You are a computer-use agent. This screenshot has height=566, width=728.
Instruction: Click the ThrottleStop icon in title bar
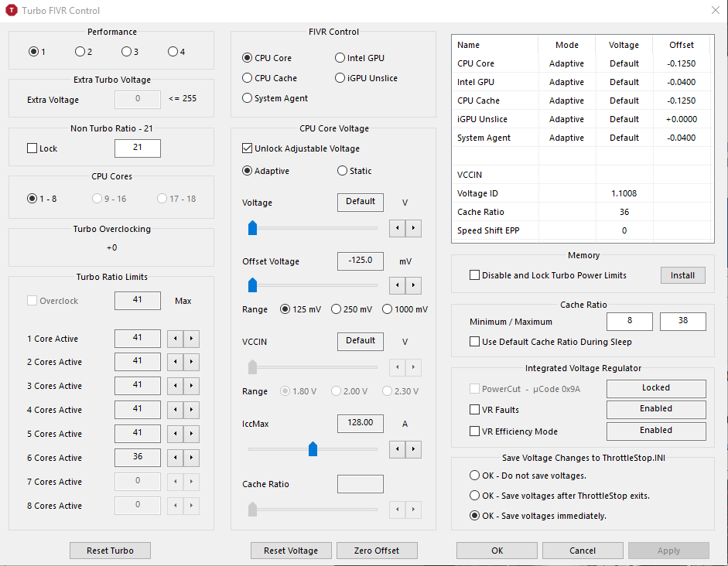point(11,10)
